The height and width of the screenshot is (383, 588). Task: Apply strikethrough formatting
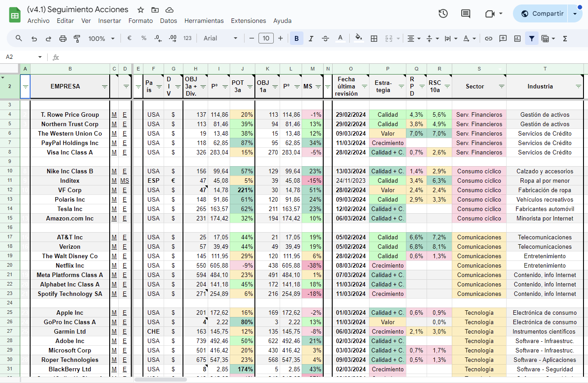(325, 39)
